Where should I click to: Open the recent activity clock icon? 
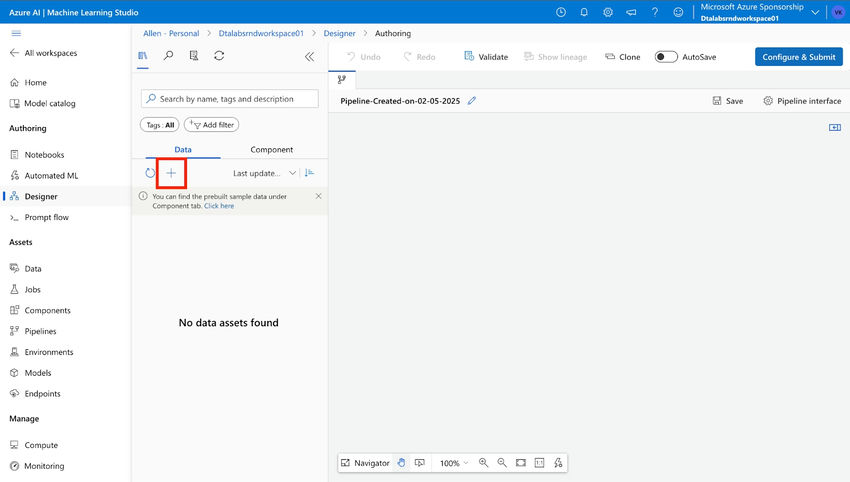[x=561, y=12]
